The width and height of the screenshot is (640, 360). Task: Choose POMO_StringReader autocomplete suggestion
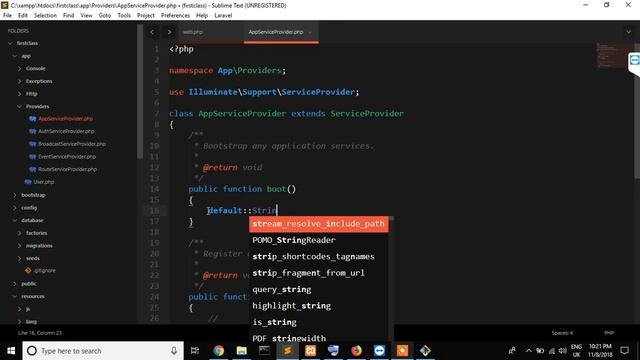[318, 240]
